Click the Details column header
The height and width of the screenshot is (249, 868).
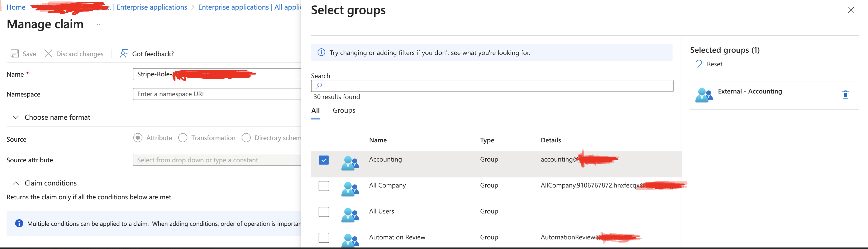pos(551,140)
